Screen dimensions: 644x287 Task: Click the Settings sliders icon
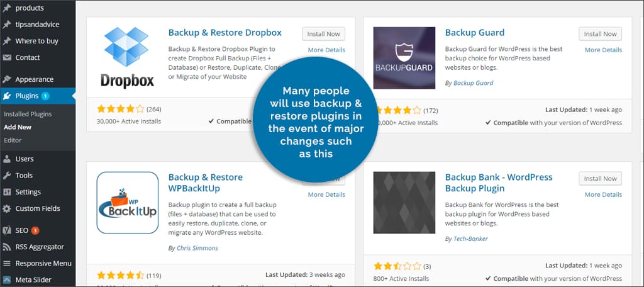click(x=7, y=192)
